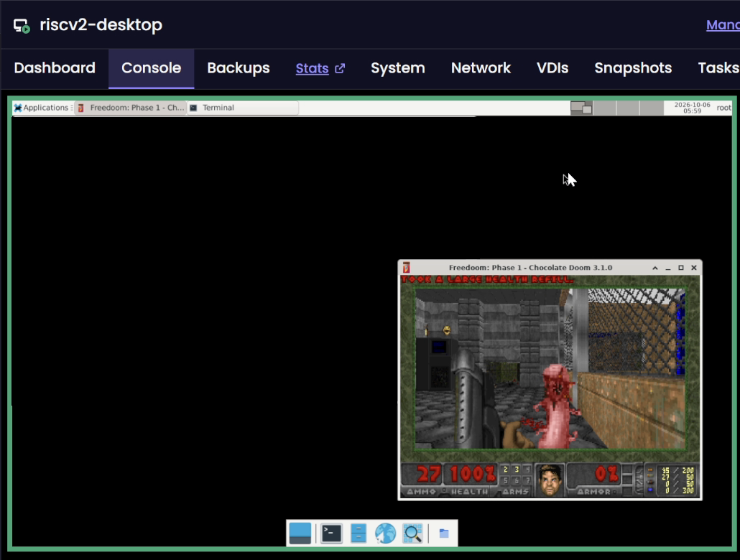Select the Console tab
Screen dimensions: 740x560
pyautogui.click(x=151, y=68)
